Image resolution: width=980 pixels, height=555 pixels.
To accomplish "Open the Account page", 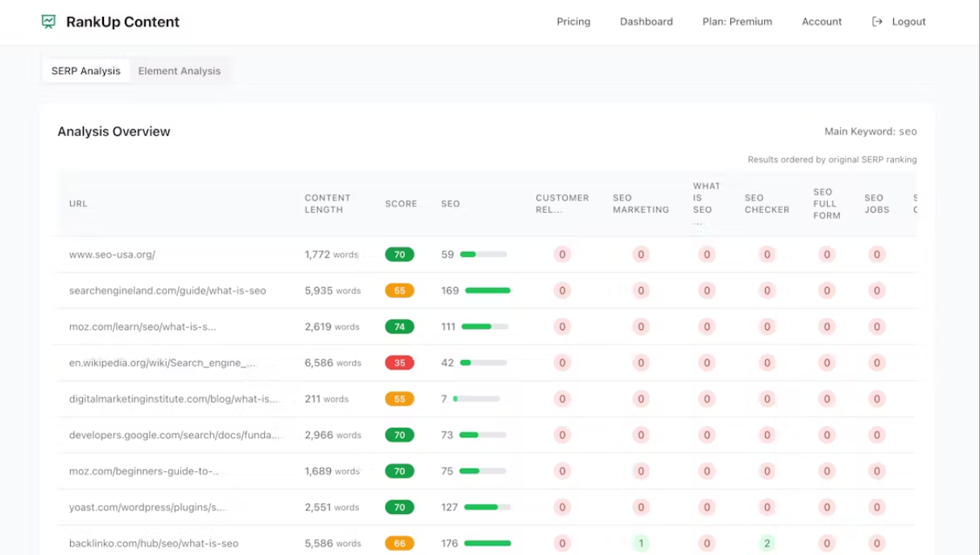I will 821,22.
